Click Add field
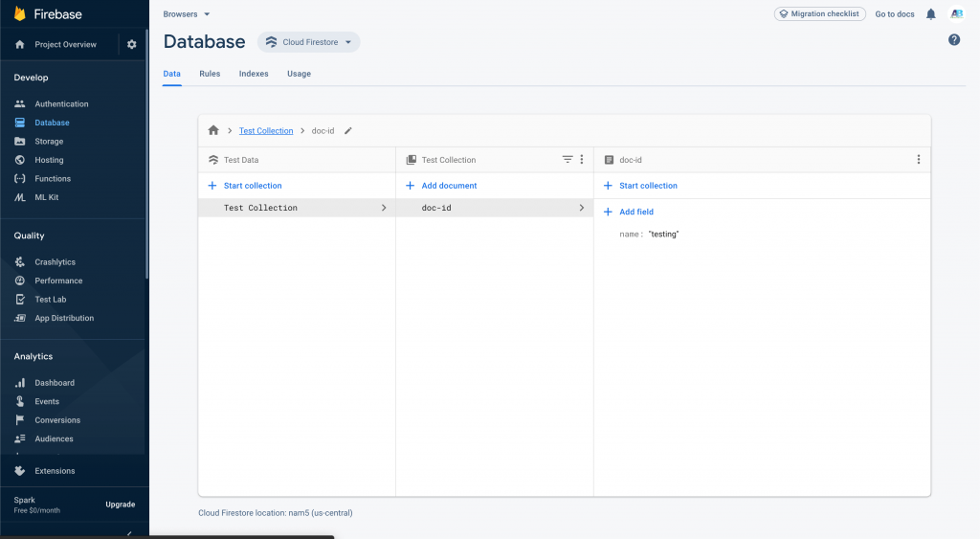The height and width of the screenshot is (539, 980). [x=629, y=212]
